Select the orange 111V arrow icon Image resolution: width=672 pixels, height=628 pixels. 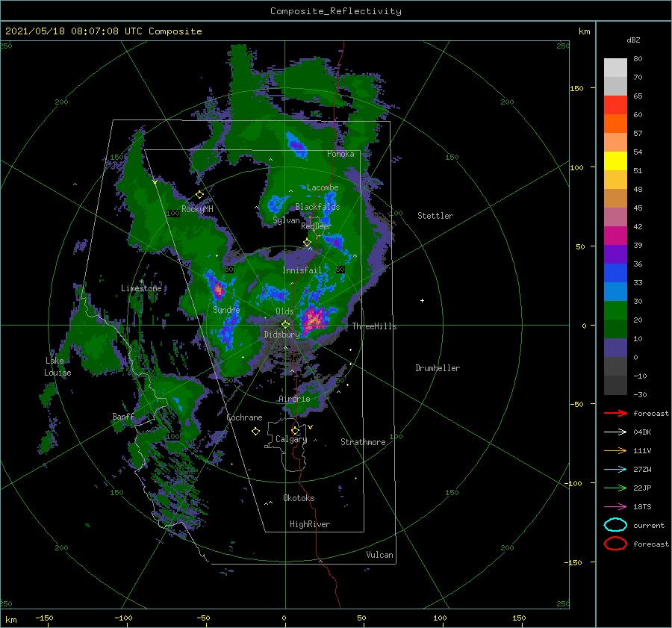tap(615, 450)
